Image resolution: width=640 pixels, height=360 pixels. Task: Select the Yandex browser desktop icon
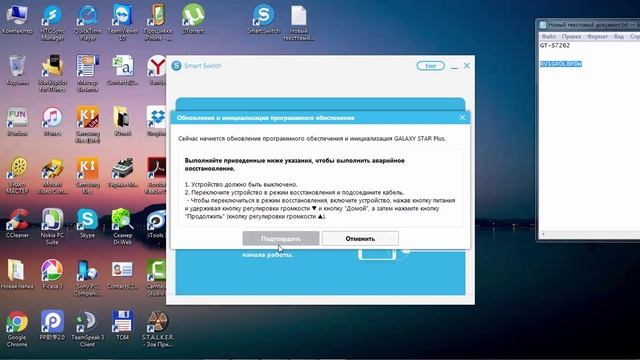tap(157, 70)
